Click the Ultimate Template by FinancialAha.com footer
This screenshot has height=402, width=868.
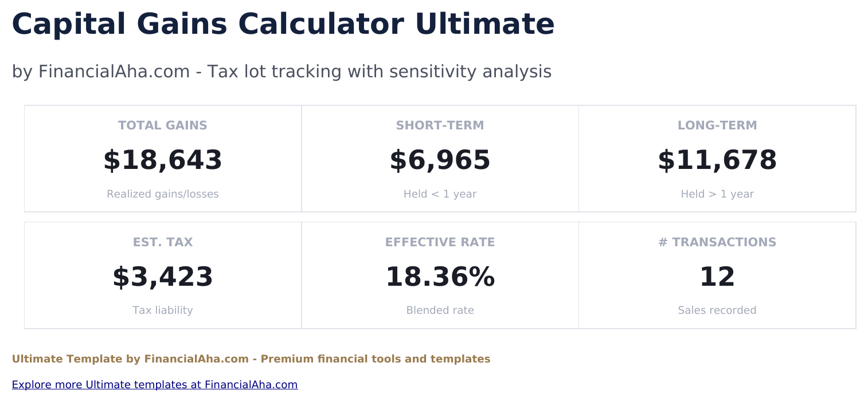(x=251, y=359)
